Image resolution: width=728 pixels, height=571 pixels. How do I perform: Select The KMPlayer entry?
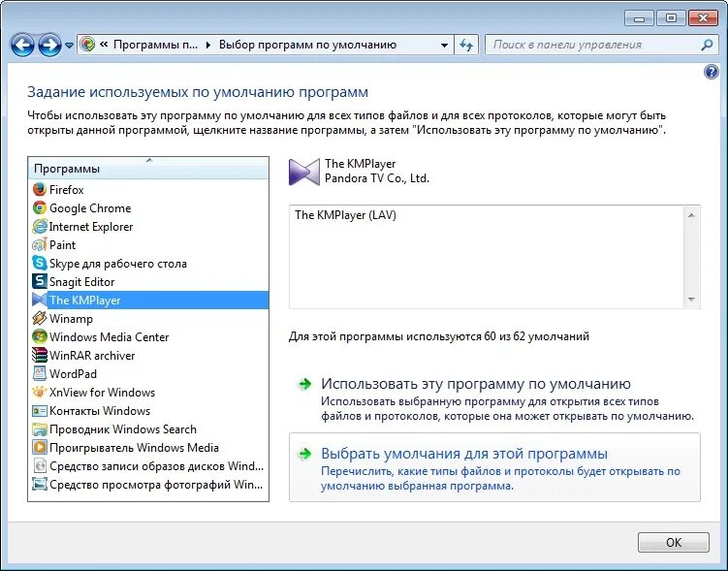148,300
